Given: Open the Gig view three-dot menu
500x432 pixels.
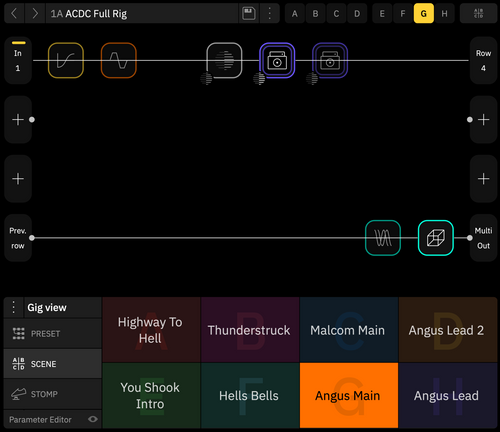Looking at the screenshot, I should [x=14, y=307].
